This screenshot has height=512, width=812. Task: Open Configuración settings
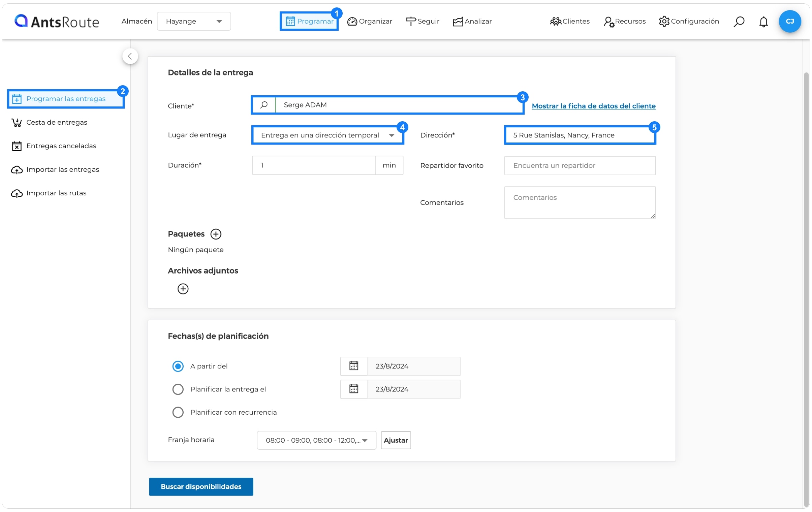click(x=689, y=21)
